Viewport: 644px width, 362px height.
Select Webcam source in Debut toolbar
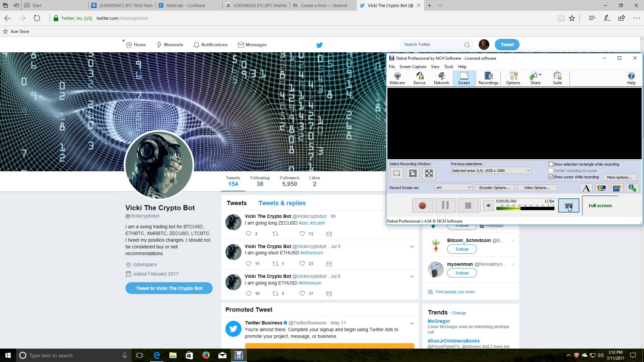tap(397, 78)
